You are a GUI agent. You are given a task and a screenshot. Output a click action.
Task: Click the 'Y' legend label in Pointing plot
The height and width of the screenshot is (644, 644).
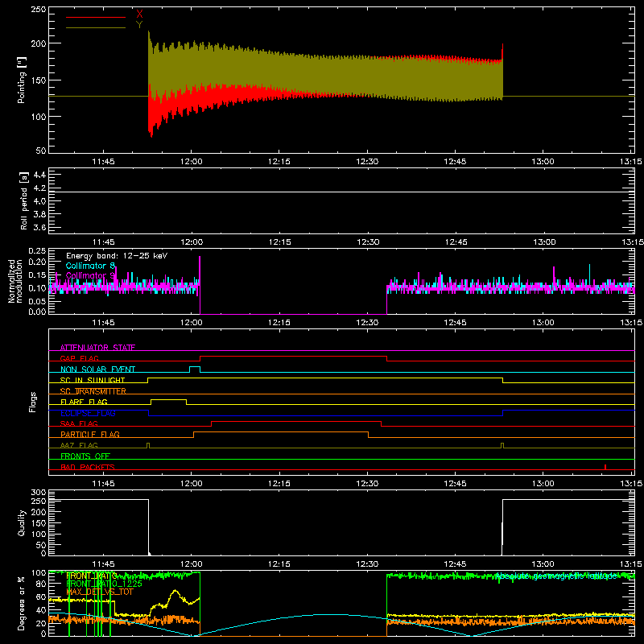[139, 25]
